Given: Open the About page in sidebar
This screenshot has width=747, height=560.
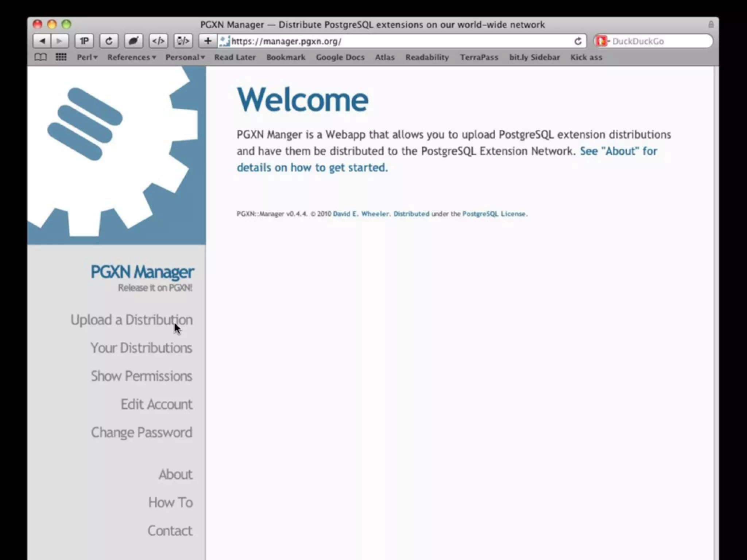Looking at the screenshot, I should point(175,474).
